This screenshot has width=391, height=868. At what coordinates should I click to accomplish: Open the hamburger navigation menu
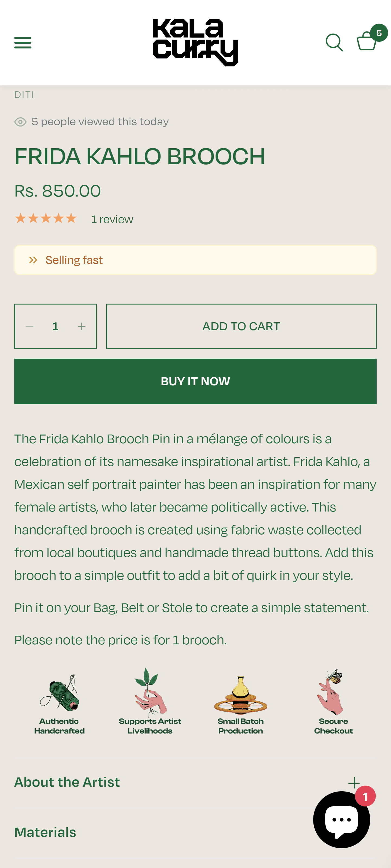point(23,43)
